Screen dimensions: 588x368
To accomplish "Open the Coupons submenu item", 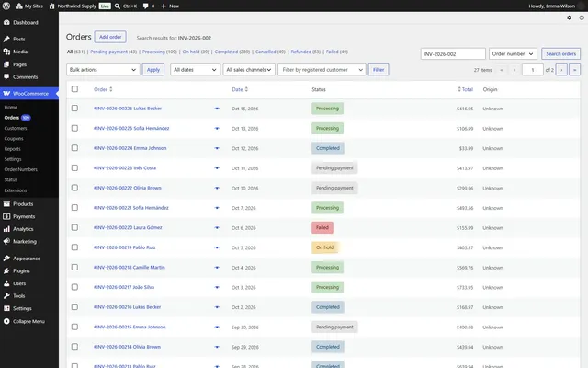I will pos(14,139).
